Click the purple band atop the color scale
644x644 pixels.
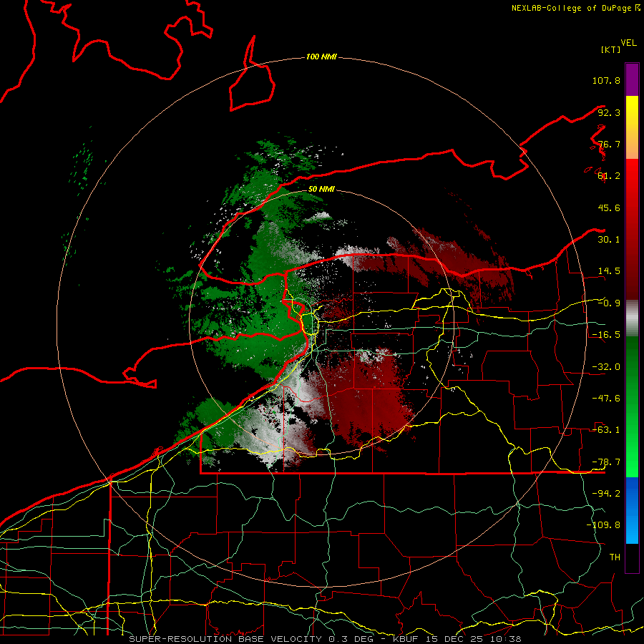click(632, 79)
